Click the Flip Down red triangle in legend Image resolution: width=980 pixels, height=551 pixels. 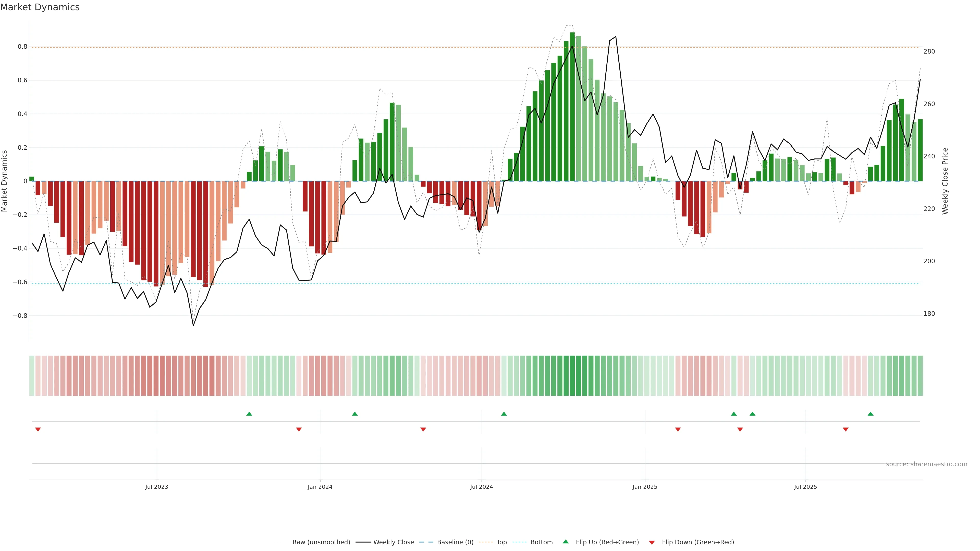coord(652,542)
